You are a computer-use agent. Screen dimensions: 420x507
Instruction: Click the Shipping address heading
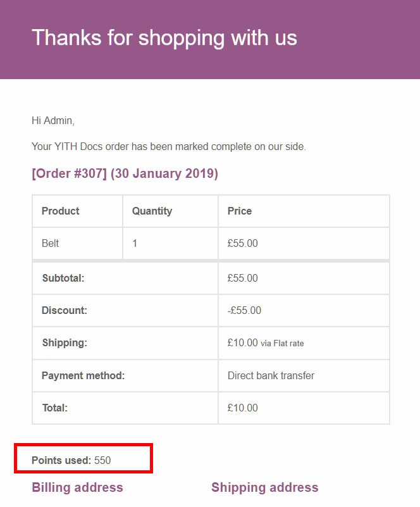[264, 487]
